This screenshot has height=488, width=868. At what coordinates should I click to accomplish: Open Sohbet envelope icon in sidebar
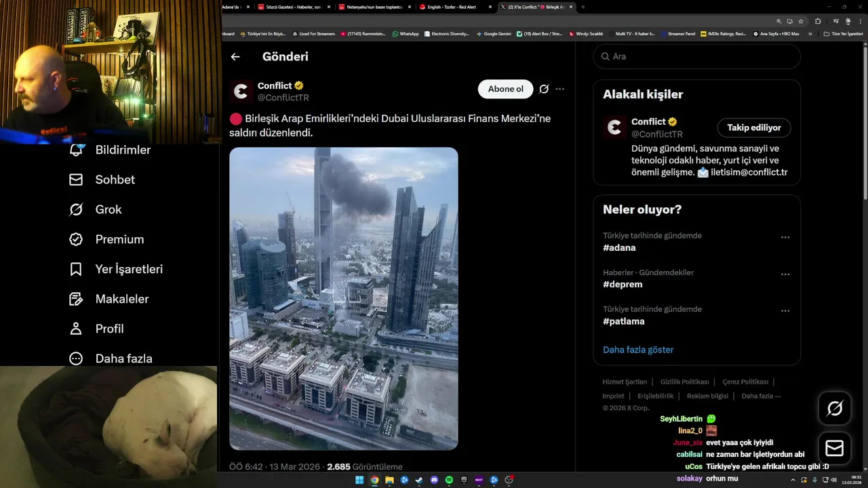(x=76, y=180)
